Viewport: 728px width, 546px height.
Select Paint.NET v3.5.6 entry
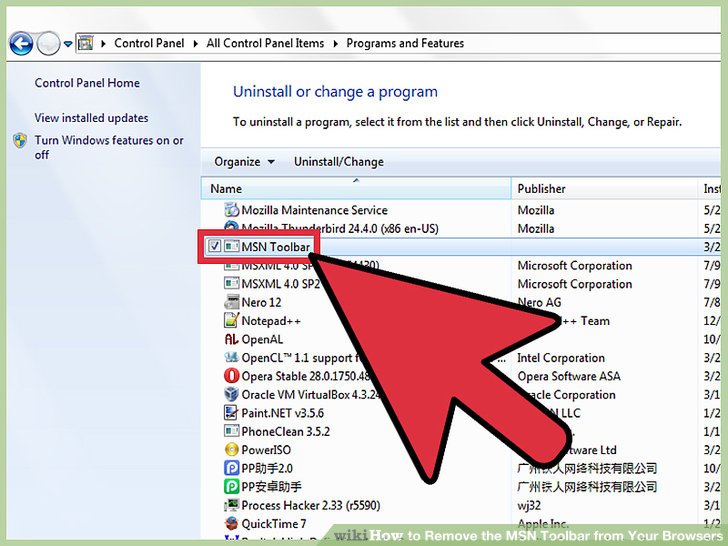[x=283, y=413]
